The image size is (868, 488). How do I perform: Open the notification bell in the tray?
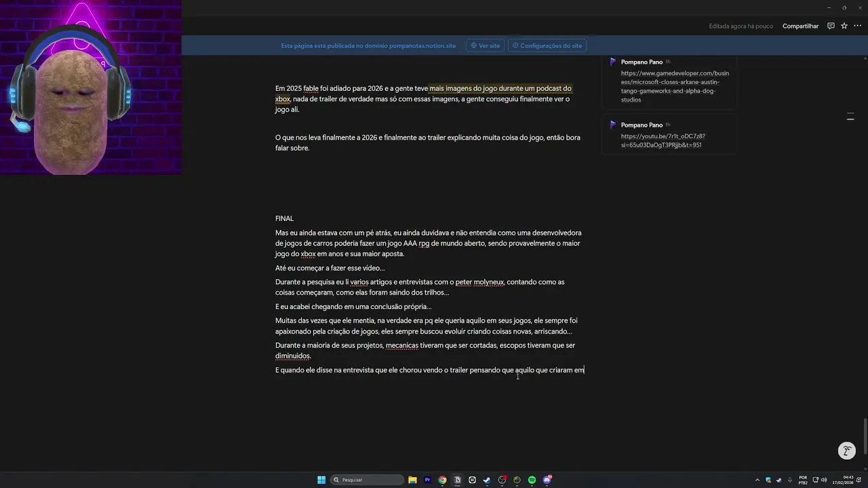tap(860, 480)
